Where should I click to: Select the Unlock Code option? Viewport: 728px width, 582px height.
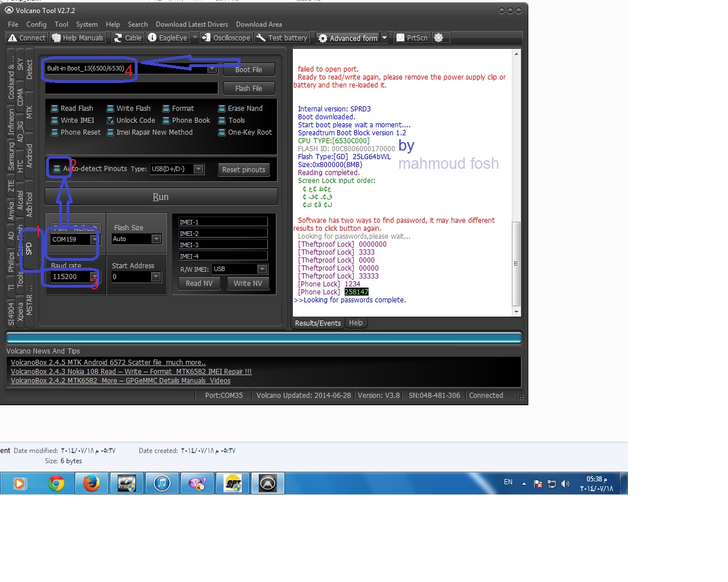[x=131, y=120]
